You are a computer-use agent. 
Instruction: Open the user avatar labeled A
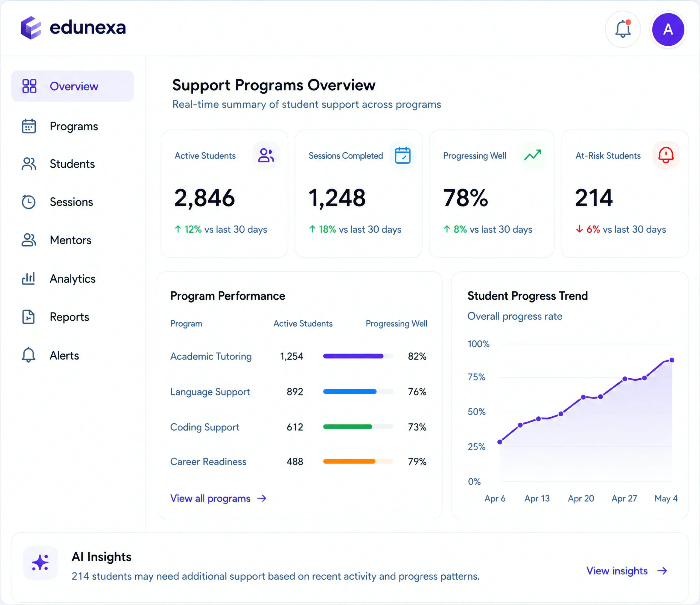click(667, 29)
